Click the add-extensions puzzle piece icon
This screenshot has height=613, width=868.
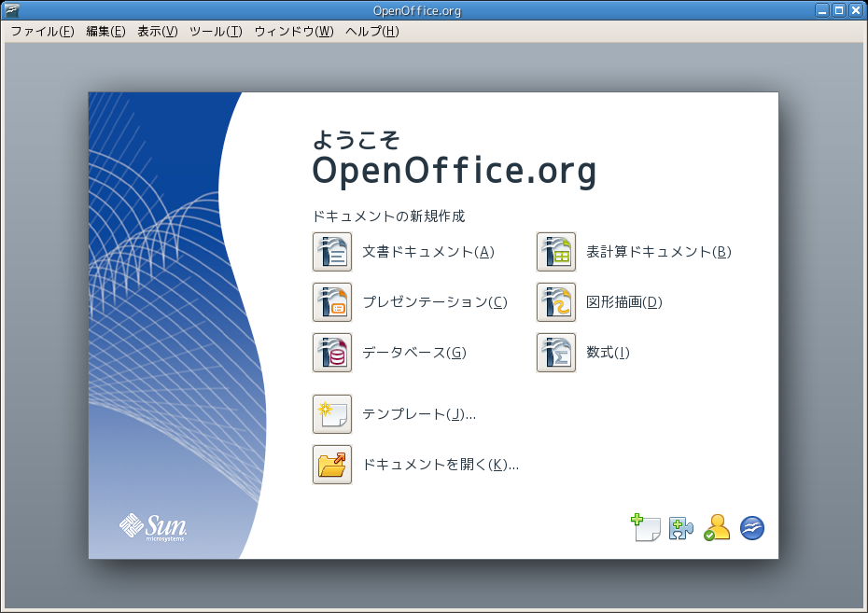(681, 528)
